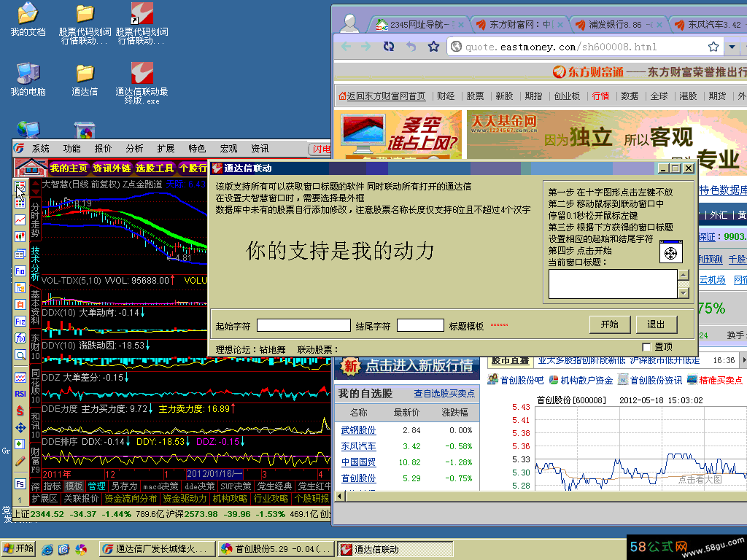Click browser address bar URL

tap(561, 47)
